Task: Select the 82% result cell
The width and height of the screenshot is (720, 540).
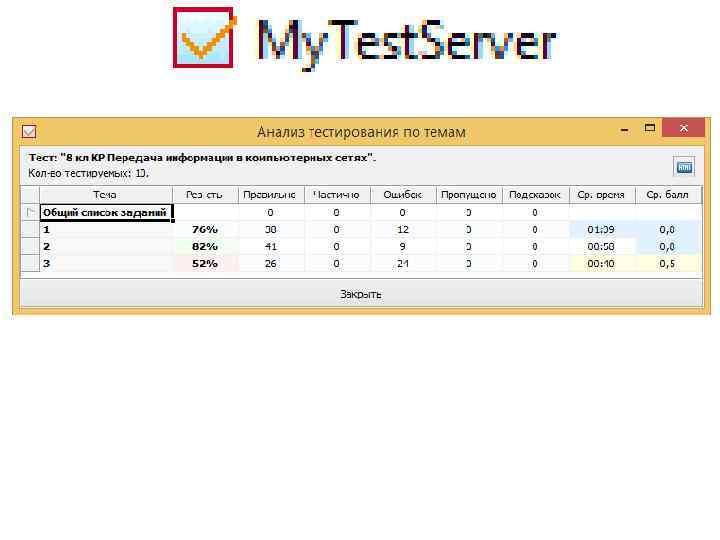Action: [x=205, y=247]
